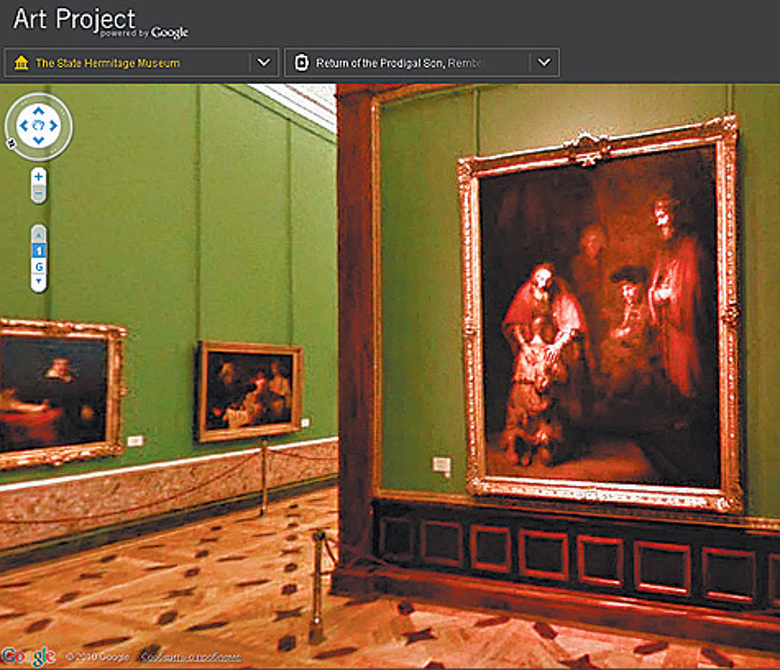Click the label plaque beside the middle painting
This screenshot has height=670, width=780.
[x=305, y=423]
